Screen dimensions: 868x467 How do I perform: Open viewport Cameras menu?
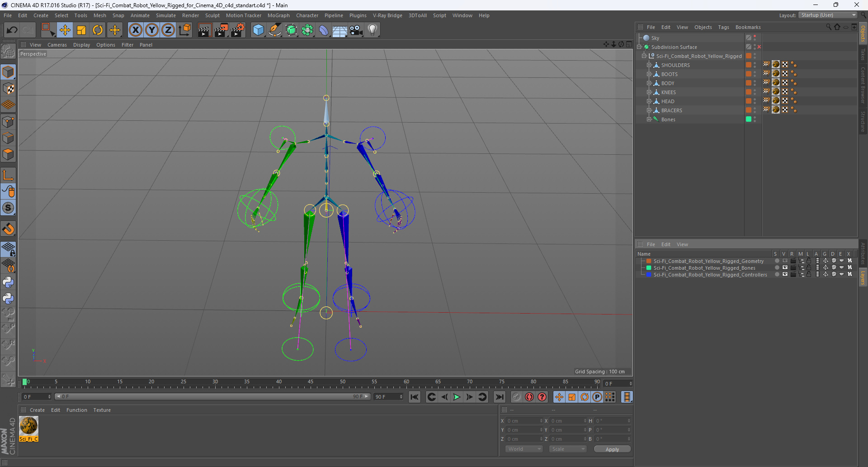(57, 45)
